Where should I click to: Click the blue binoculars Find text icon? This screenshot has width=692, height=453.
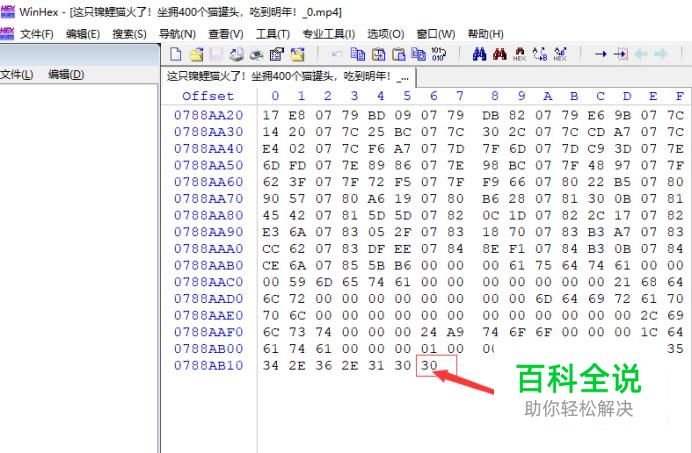tap(479, 54)
